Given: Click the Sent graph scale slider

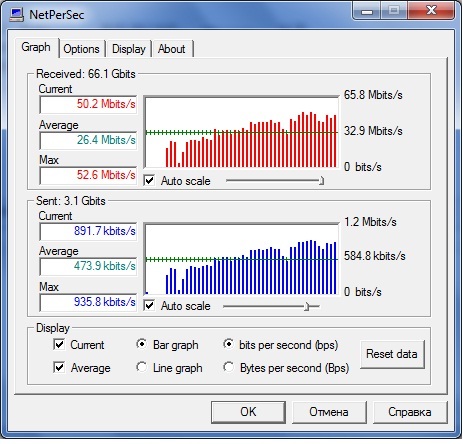Looking at the screenshot, I should pos(271,306).
